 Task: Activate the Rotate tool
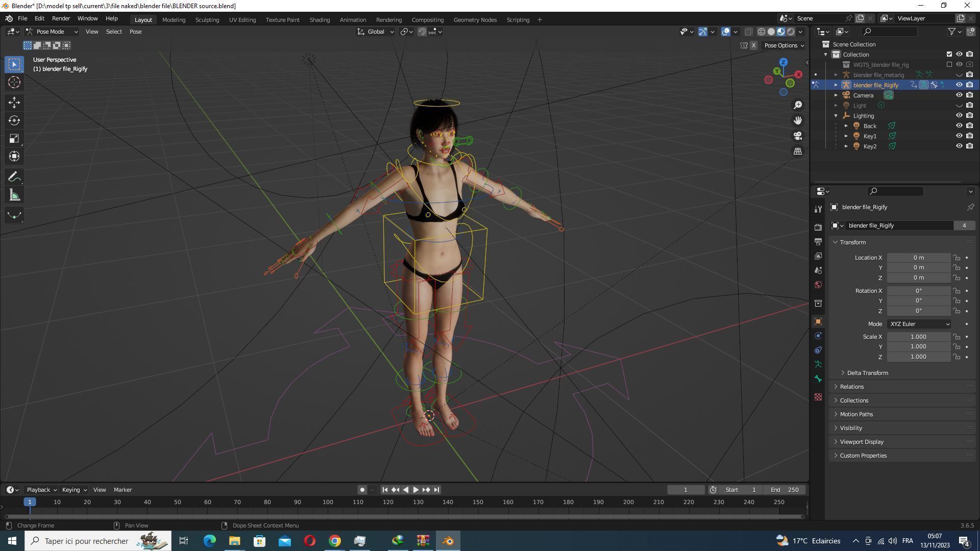[14, 121]
